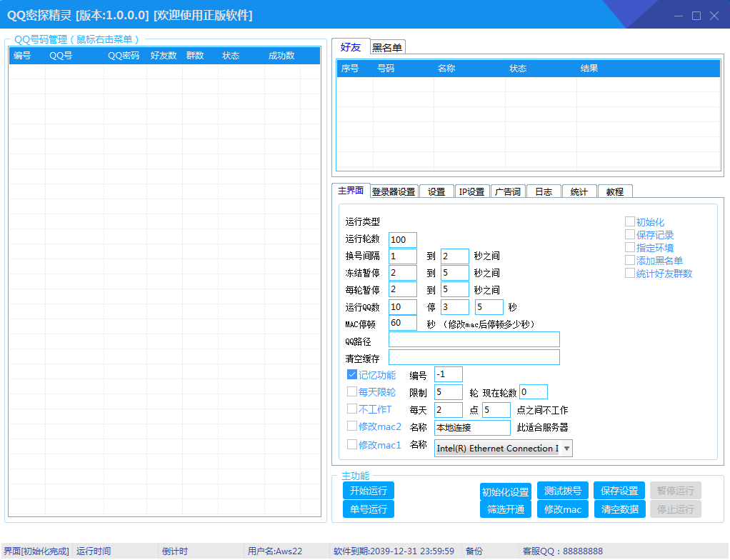Sort by QQ密码 column header
730x560 pixels.
[124, 56]
